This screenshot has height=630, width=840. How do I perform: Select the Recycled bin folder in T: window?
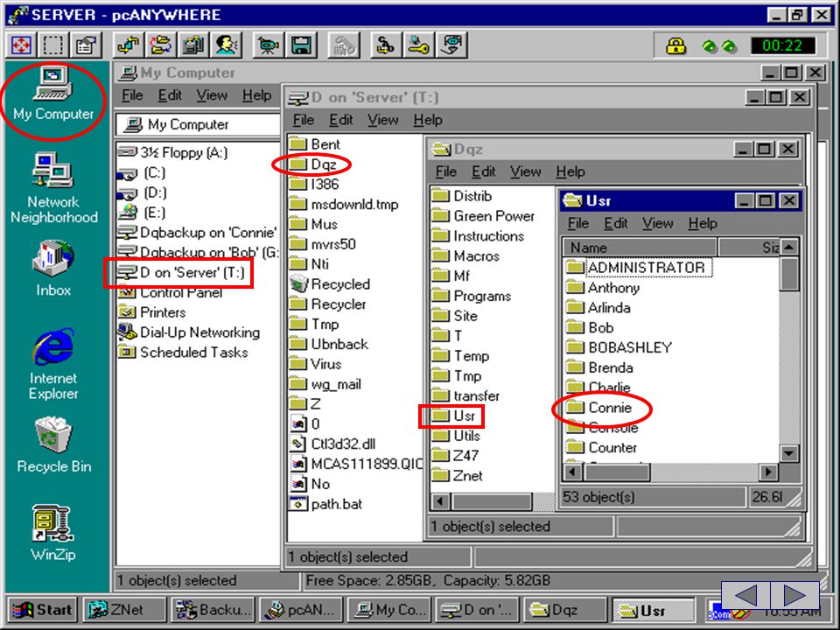[330, 283]
